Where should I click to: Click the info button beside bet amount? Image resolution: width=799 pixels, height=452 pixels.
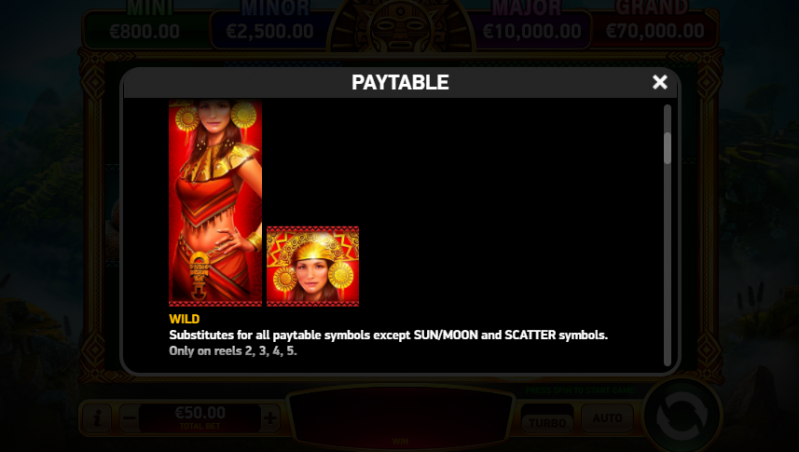coord(97,418)
